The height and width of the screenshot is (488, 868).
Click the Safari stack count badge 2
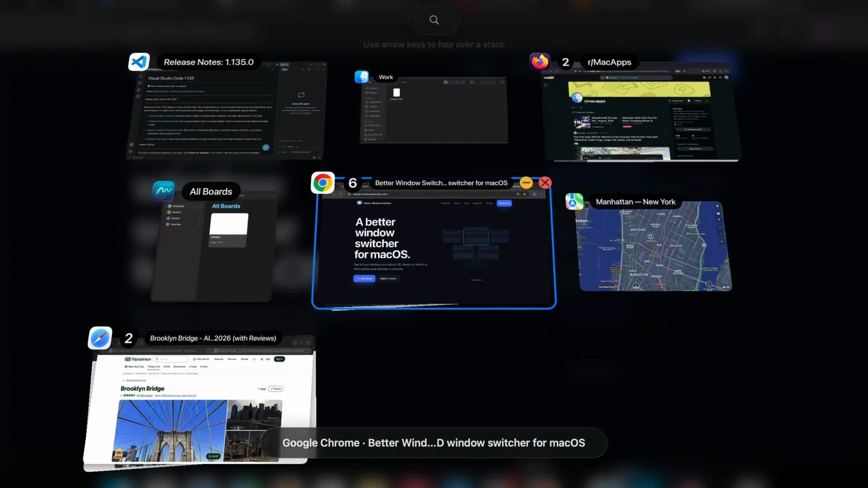pyautogui.click(x=129, y=338)
